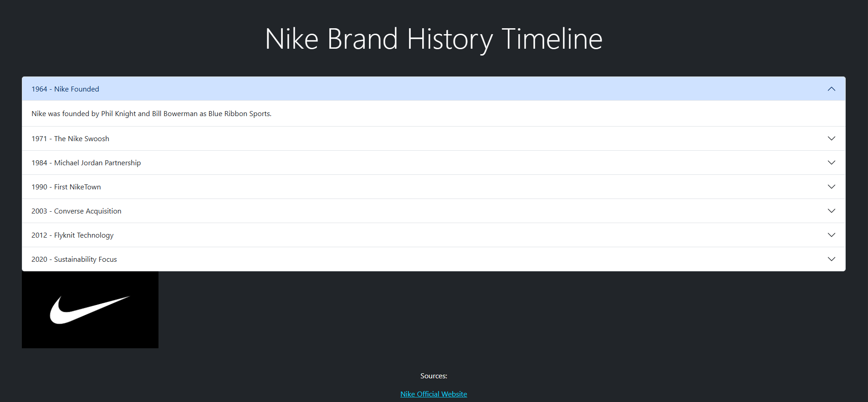The image size is (868, 402).
Task: Expand '1971 - The Nike Swoosh' section
Action: pos(70,138)
